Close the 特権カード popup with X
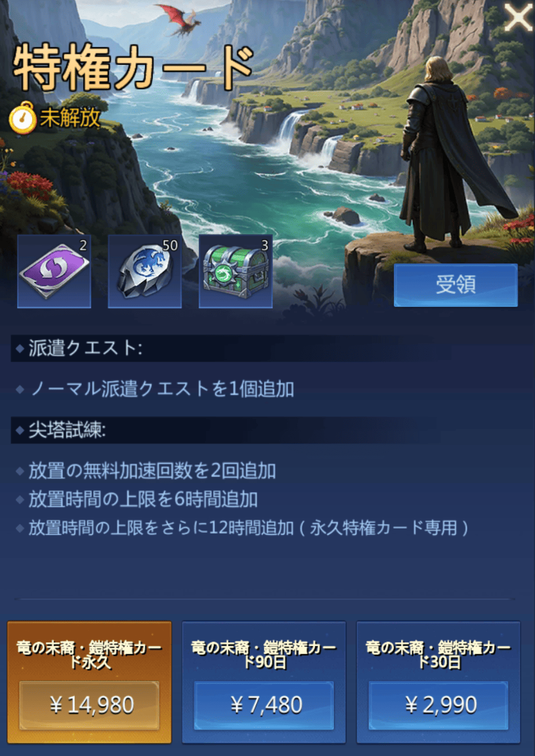Image resolution: width=535 pixels, height=756 pixels. pos(517,18)
